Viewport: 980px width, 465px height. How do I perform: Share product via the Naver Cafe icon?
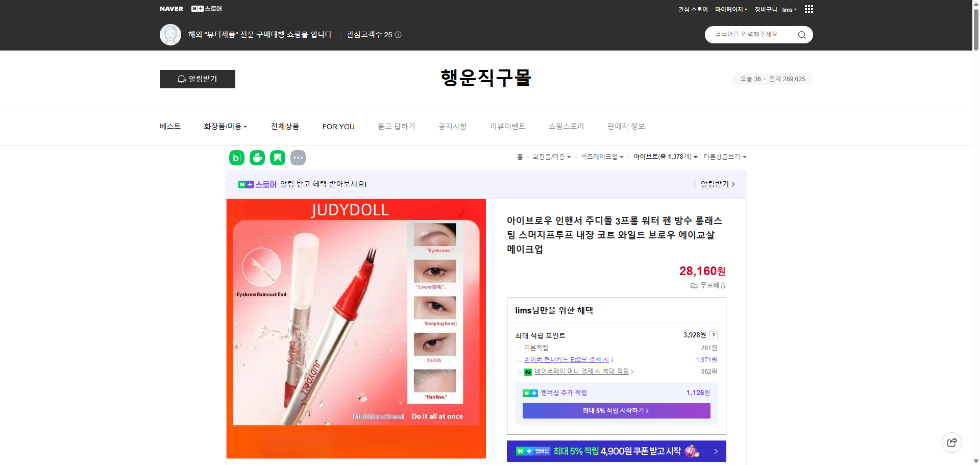pyautogui.click(x=257, y=158)
